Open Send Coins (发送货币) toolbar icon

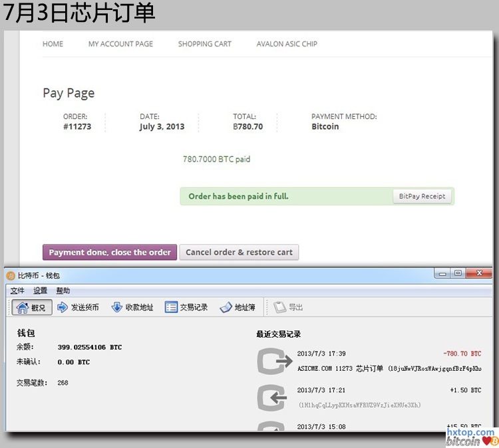63,307
